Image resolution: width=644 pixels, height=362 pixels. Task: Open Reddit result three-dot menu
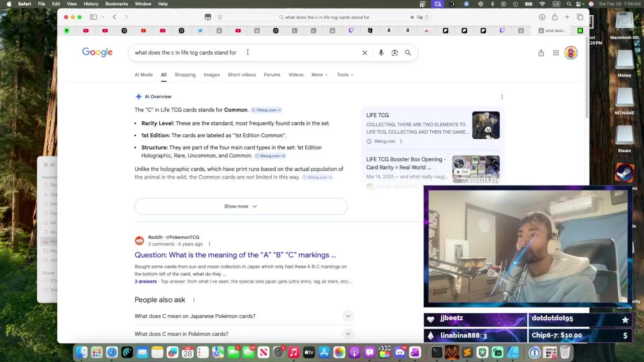209,244
